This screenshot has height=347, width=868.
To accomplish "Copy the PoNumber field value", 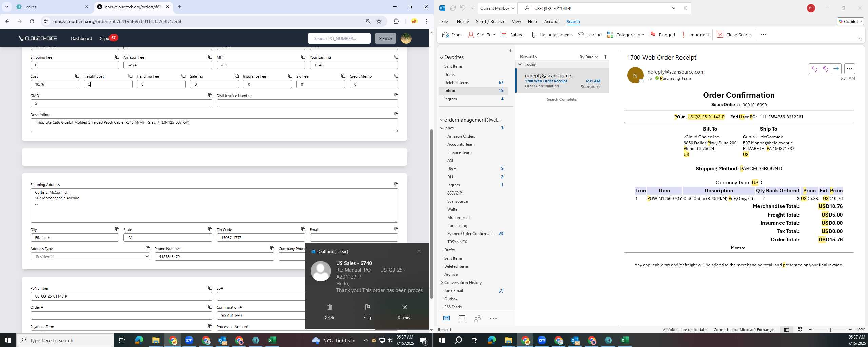I will pos(210,288).
